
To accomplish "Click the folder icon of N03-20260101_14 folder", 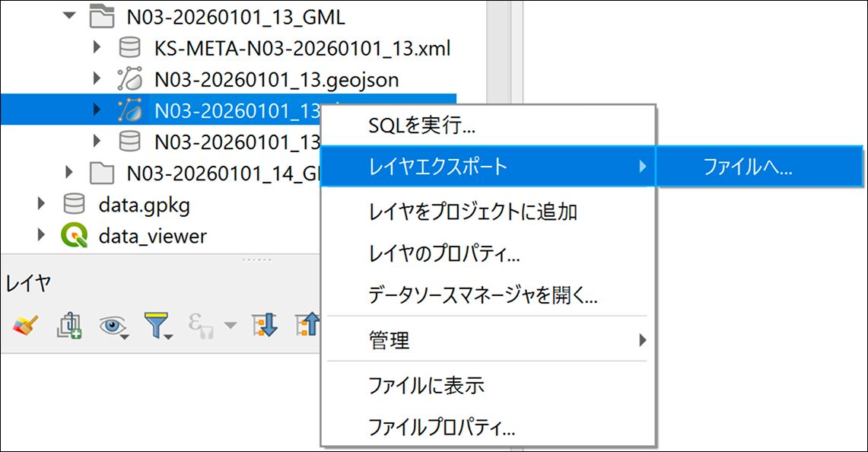I will (102, 173).
